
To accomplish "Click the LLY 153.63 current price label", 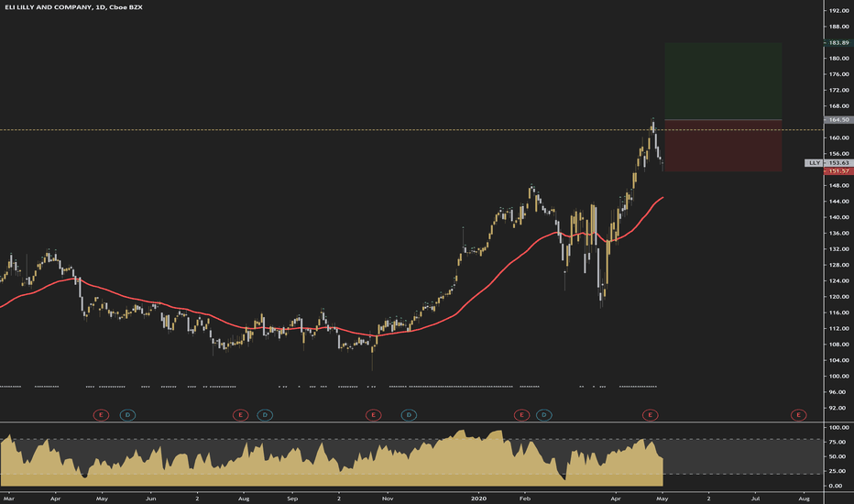I will [828, 163].
